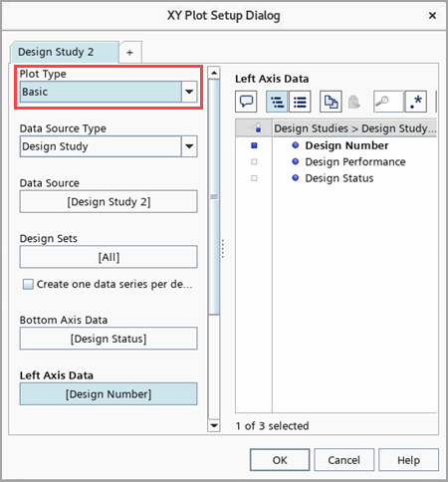Switch to flat list view icon
Image resolution: width=448 pixels, height=482 pixels.
[x=300, y=102]
